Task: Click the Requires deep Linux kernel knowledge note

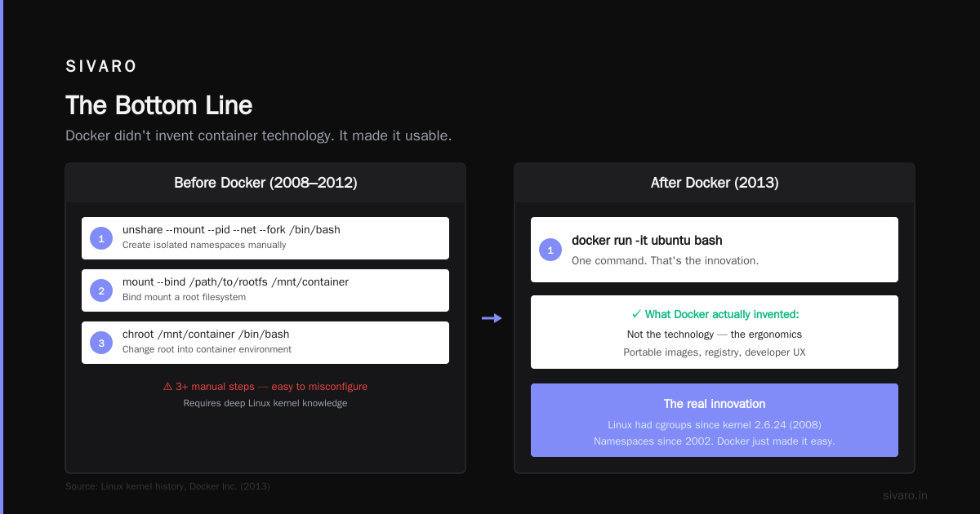Action: coord(265,403)
